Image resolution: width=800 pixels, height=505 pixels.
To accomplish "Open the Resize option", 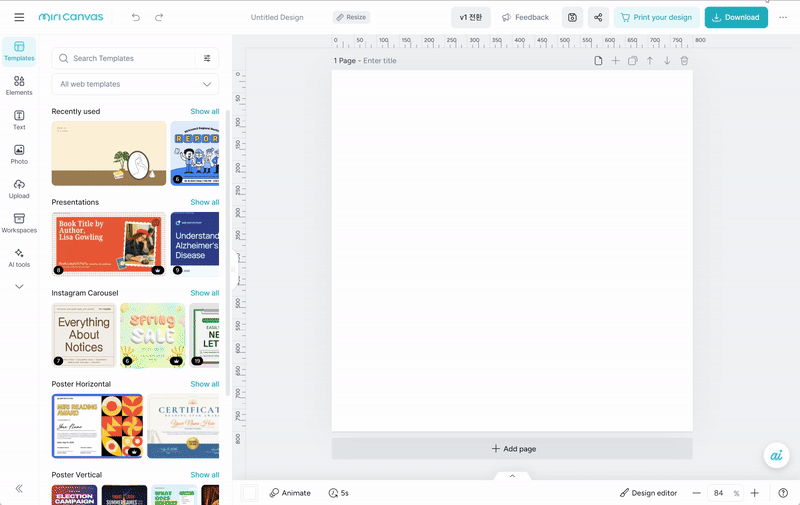I will click(x=351, y=17).
